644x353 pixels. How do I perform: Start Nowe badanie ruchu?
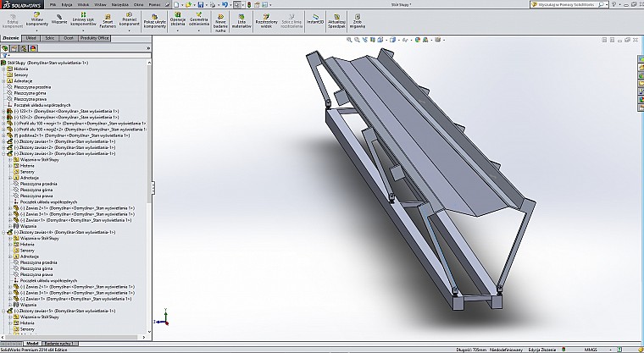click(x=220, y=21)
